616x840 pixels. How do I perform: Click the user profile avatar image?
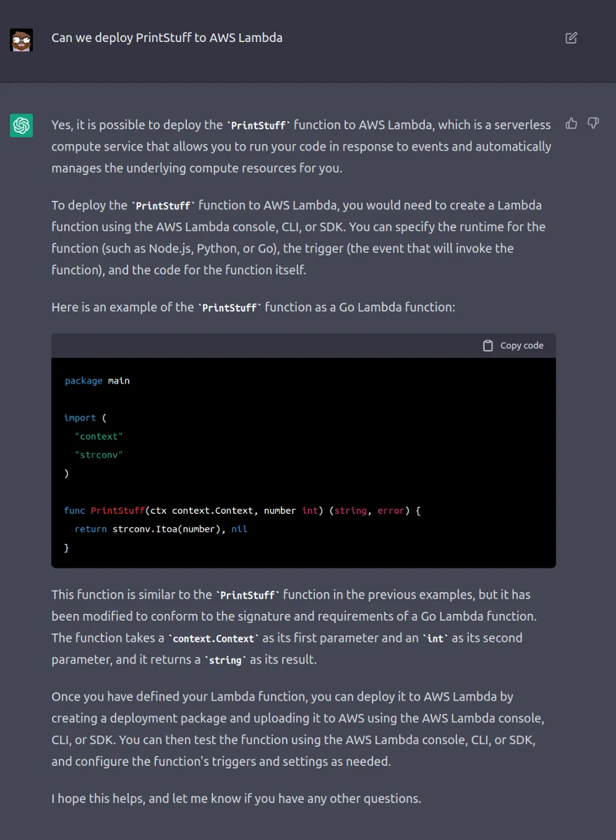(x=21, y=40)
